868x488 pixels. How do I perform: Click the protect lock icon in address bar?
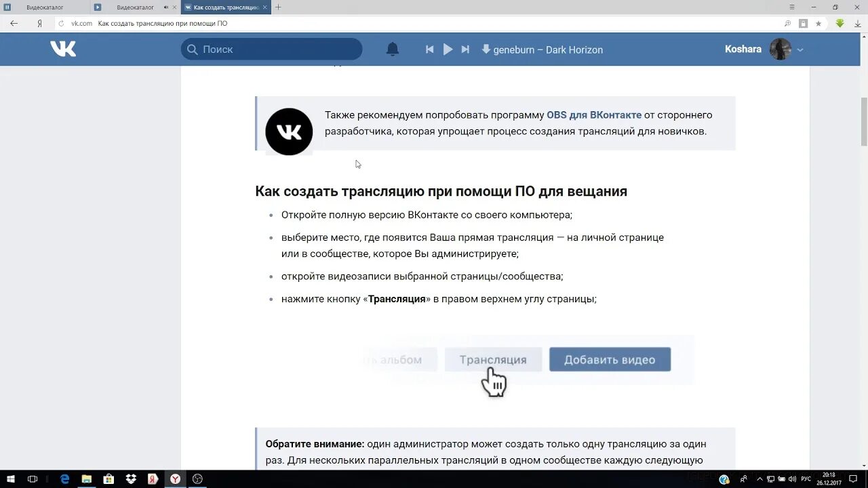click(x=803, y=23)
